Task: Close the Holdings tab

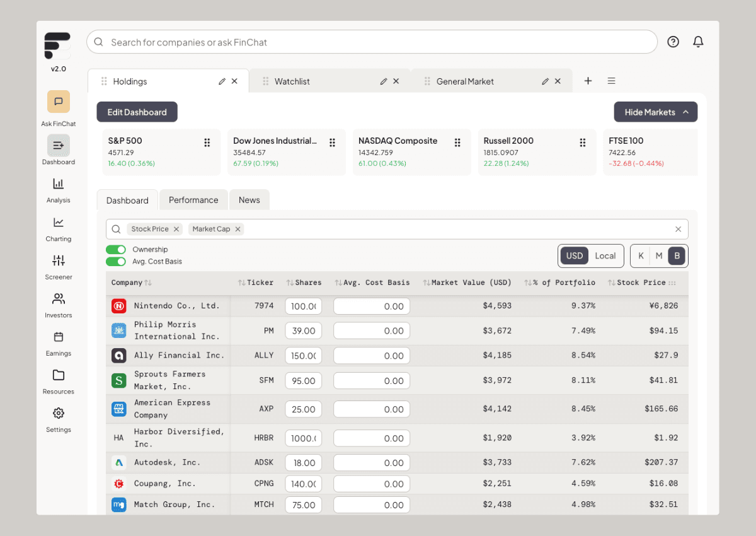Action: click(x=234, y=81)
